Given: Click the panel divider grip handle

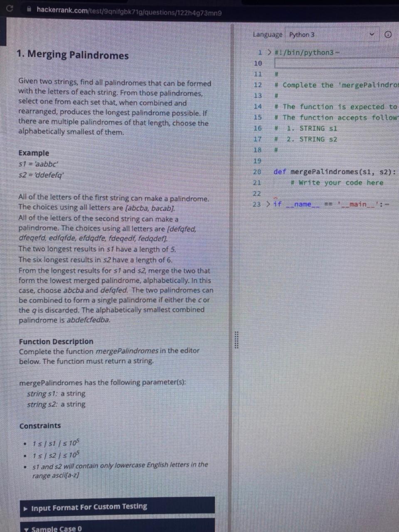Looking at the screenshot, I should coord(236,340).
